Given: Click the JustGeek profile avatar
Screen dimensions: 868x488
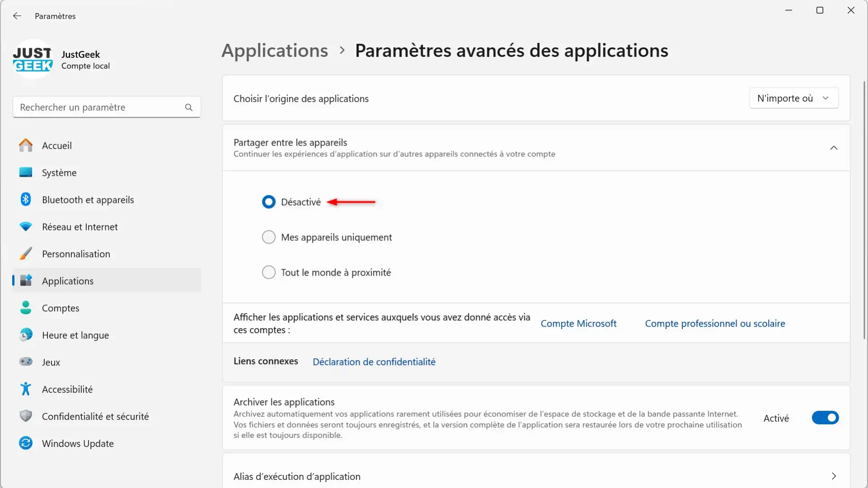Looking at the screenshot, I should [33, 59].
